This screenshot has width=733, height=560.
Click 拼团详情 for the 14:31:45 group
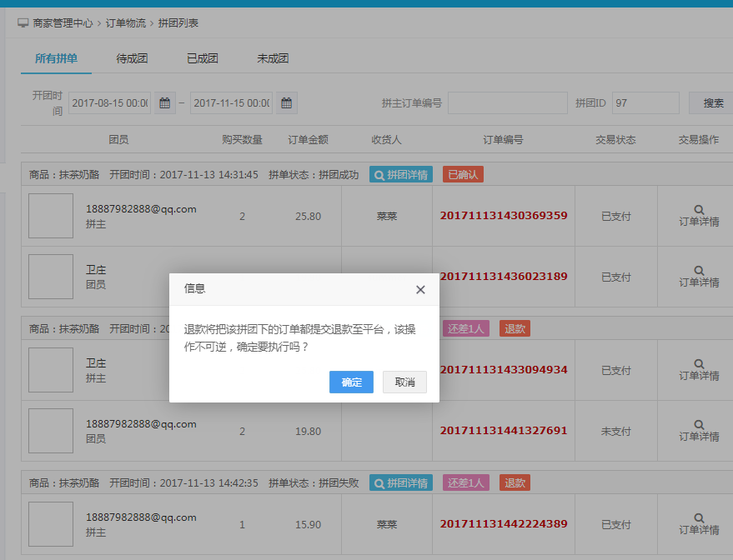[x=401, y=175]
